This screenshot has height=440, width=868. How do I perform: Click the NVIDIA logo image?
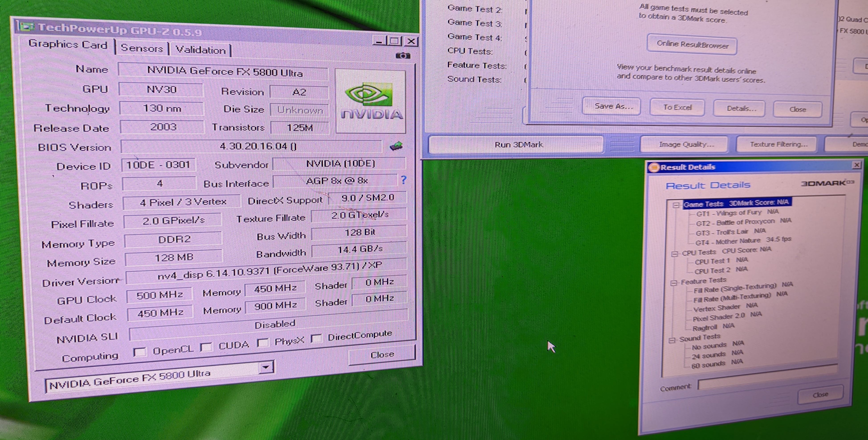371,101
